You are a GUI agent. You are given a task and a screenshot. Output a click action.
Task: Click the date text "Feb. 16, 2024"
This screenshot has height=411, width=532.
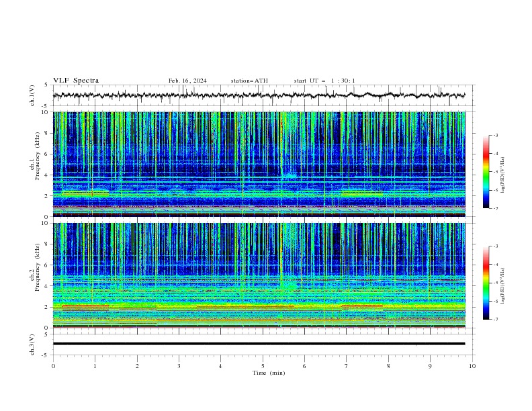pyautogui.click(x=187, y=81)
